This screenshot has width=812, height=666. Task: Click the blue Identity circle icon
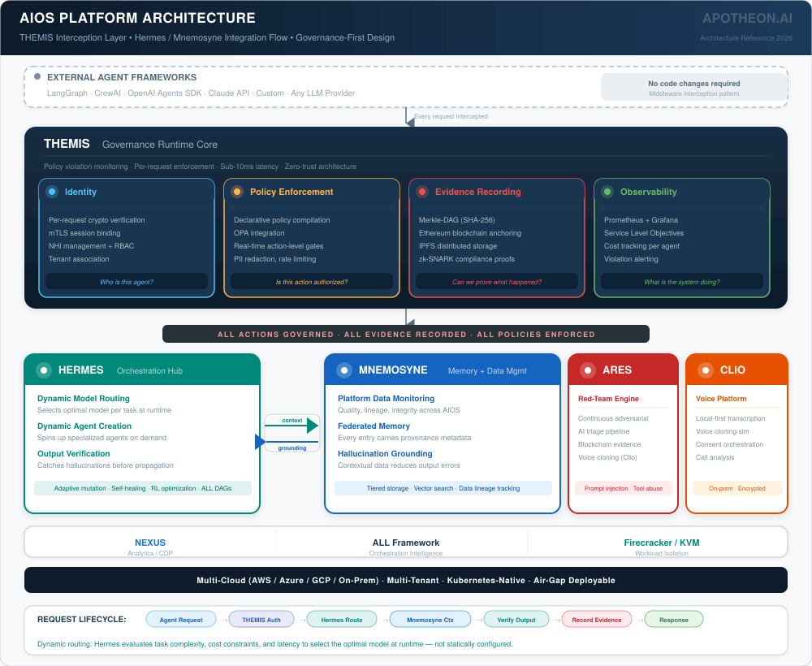click(52, 192)
